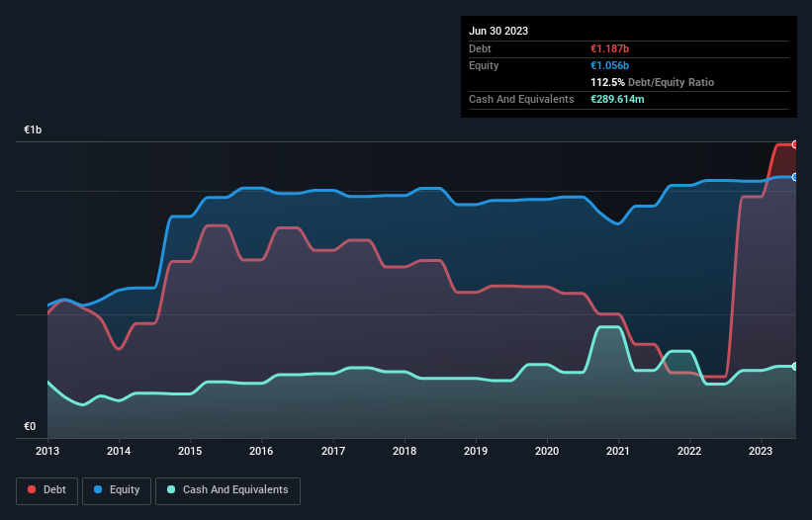Click the teal Cash endpoint marker
Screen dimensions: 812x520
coord(795,367)
